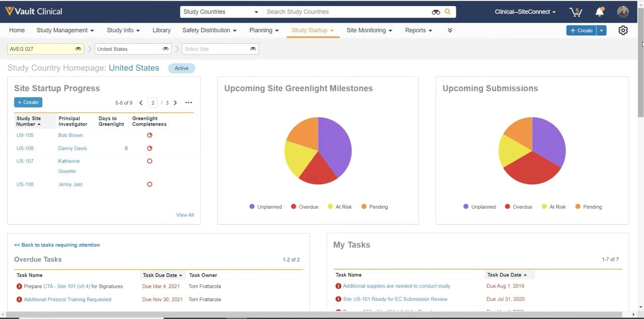644x319 pixels.
Task: Click Pending legend in Upcoming Submissions
Action: pyautogui.click(x=588, y=207)
